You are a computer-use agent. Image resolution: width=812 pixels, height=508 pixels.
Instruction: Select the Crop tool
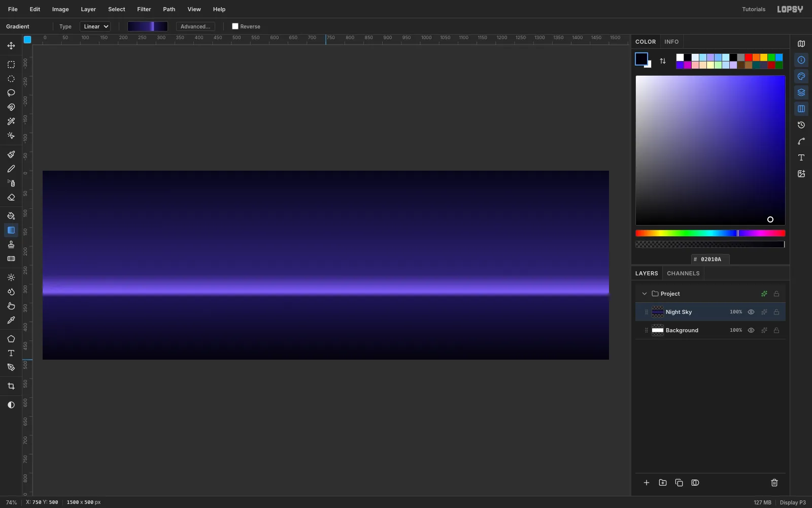[11, 386]
